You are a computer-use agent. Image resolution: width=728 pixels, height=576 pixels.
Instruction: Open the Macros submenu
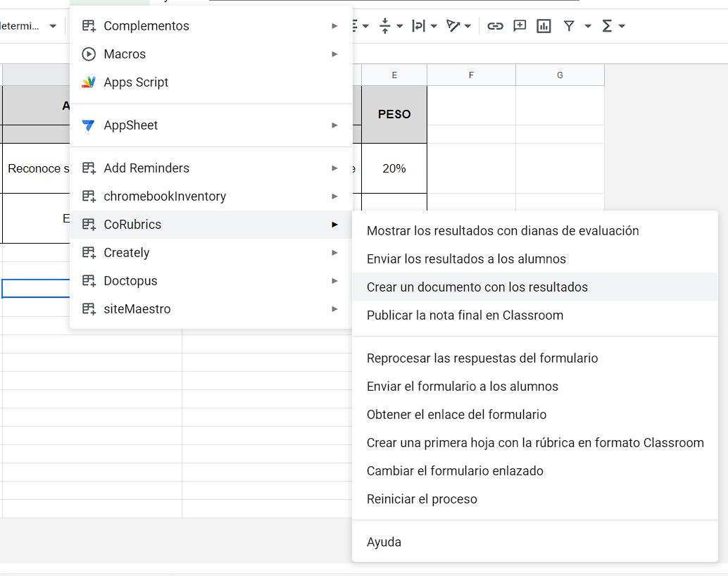tap(211, 54)
